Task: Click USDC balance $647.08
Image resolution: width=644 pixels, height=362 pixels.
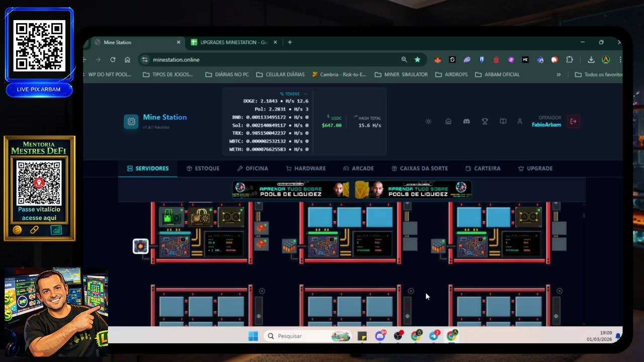Action: tap(332, 125)
